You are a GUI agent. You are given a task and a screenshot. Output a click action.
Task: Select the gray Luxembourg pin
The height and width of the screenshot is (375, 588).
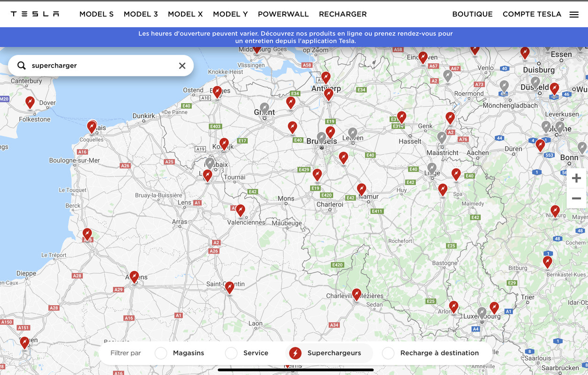click(x=482, y=313)
